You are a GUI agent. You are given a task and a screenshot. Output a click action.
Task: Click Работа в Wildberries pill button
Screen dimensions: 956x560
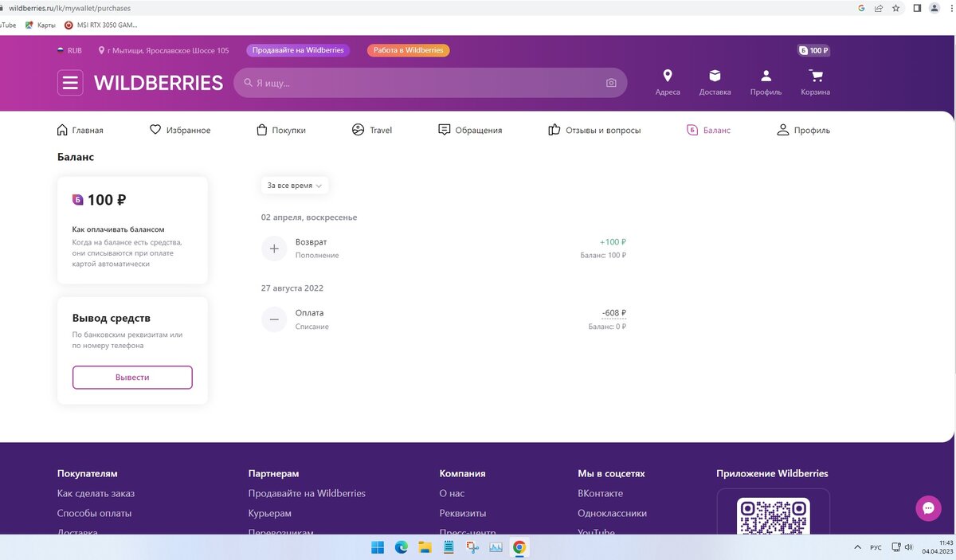coord(408,50)
